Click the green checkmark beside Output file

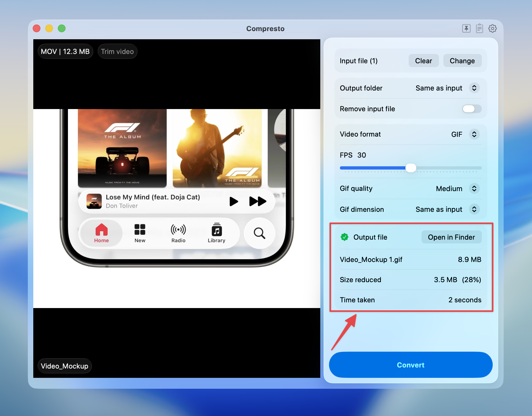coord(345,237)
